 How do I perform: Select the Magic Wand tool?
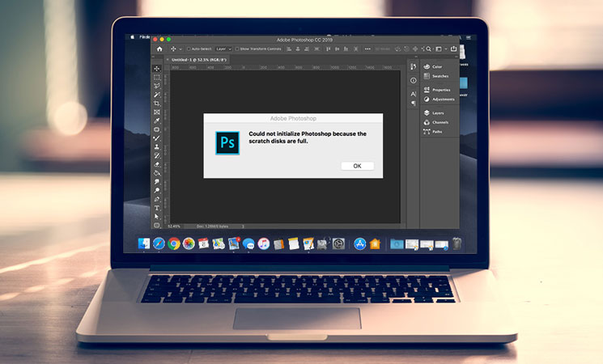pos(157,95)
